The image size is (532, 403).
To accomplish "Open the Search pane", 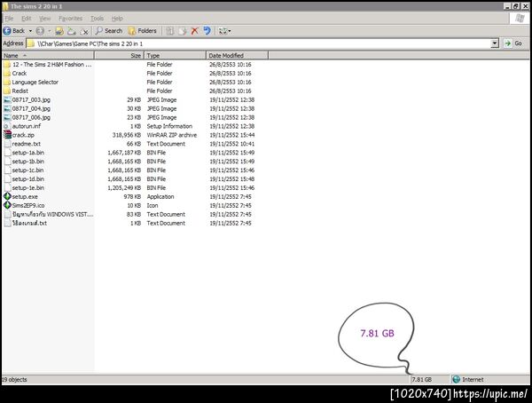I will 108,31.
